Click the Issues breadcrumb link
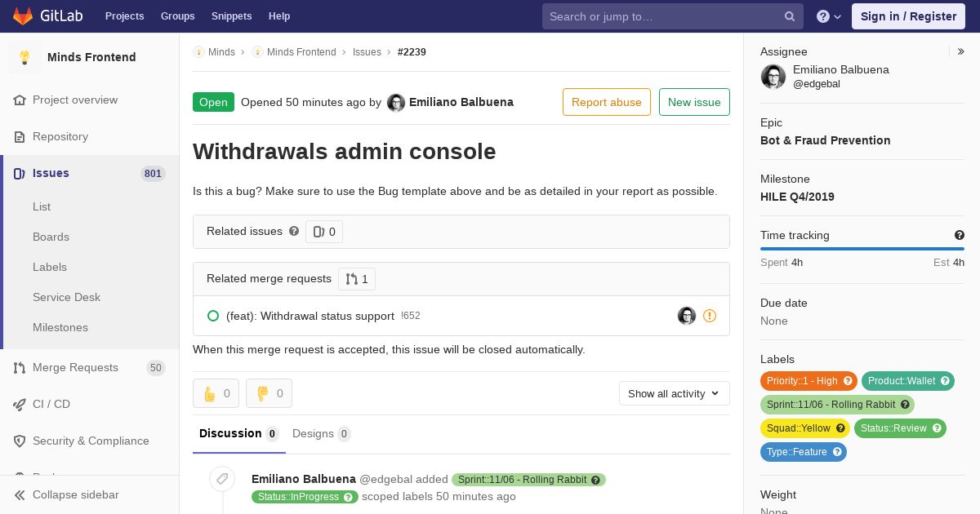This screenshot has width=980, height=514. pos(367,52)
